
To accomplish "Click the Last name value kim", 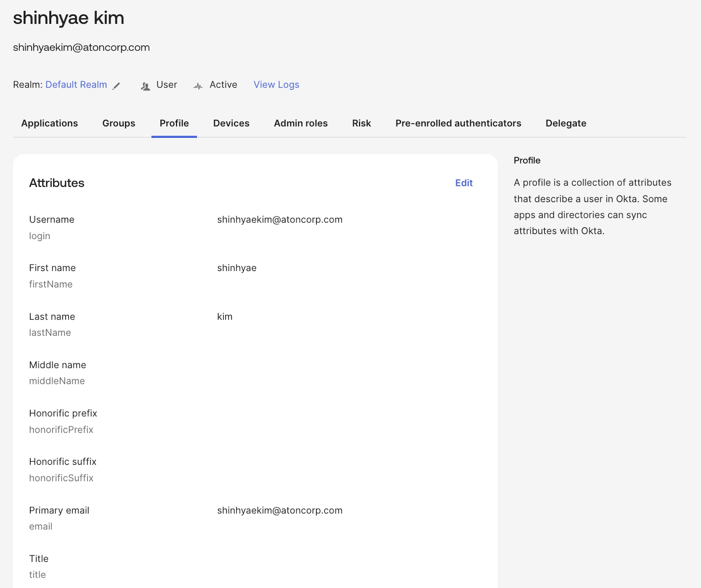I will coord(225,317).
